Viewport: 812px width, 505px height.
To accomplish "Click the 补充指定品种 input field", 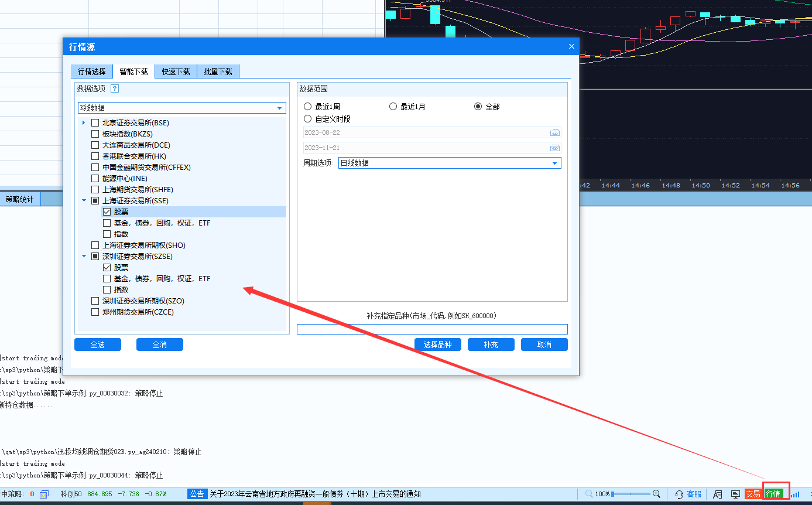I will 432,329.
